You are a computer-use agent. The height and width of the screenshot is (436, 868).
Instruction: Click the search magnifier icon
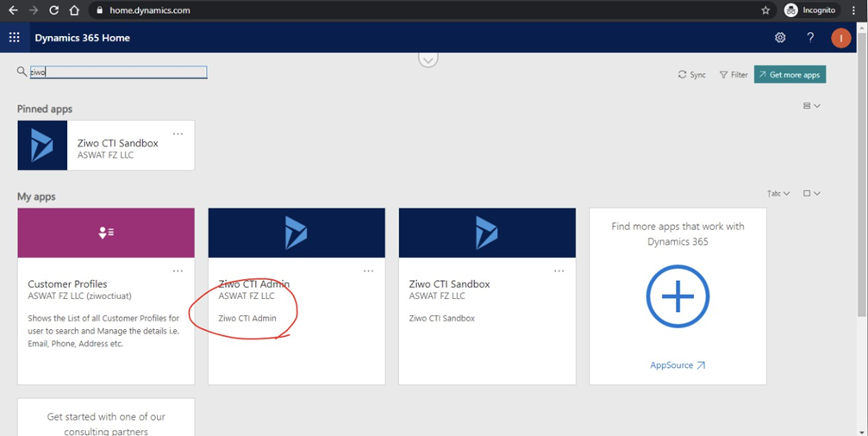pos(22,72)
